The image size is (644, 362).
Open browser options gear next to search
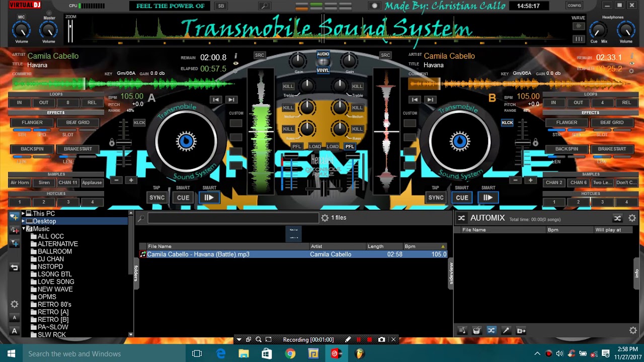coord(325,218)
